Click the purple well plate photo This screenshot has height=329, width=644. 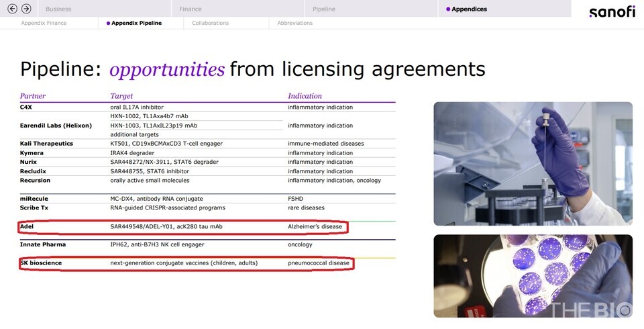(533, 275)
